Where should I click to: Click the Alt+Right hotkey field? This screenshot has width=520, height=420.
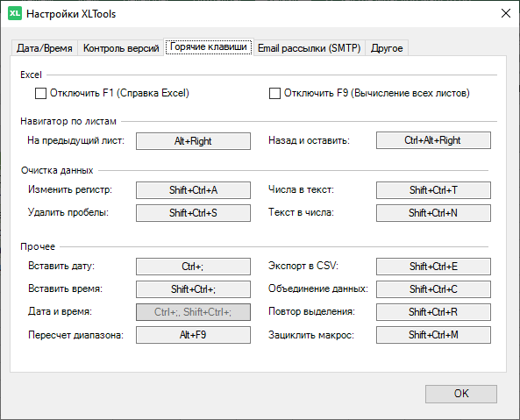click(193, 141)
